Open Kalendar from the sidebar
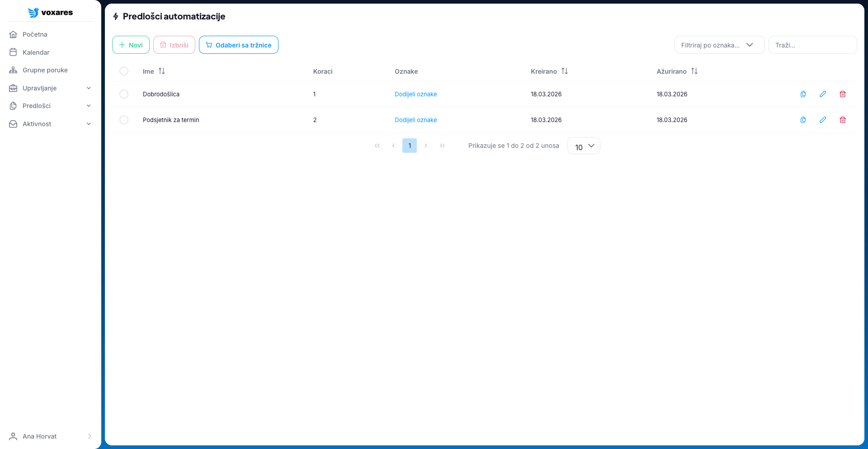Image resolution: width=868 pixels, height=449 pixels. pyautogui.click(x=36, y=52)
